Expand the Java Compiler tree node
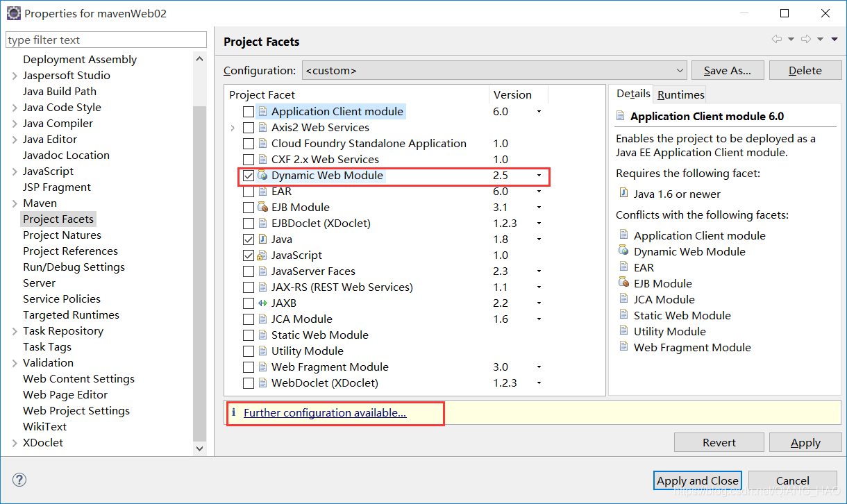The width and height of the screenshot is (847, 504). coord(15,124)
